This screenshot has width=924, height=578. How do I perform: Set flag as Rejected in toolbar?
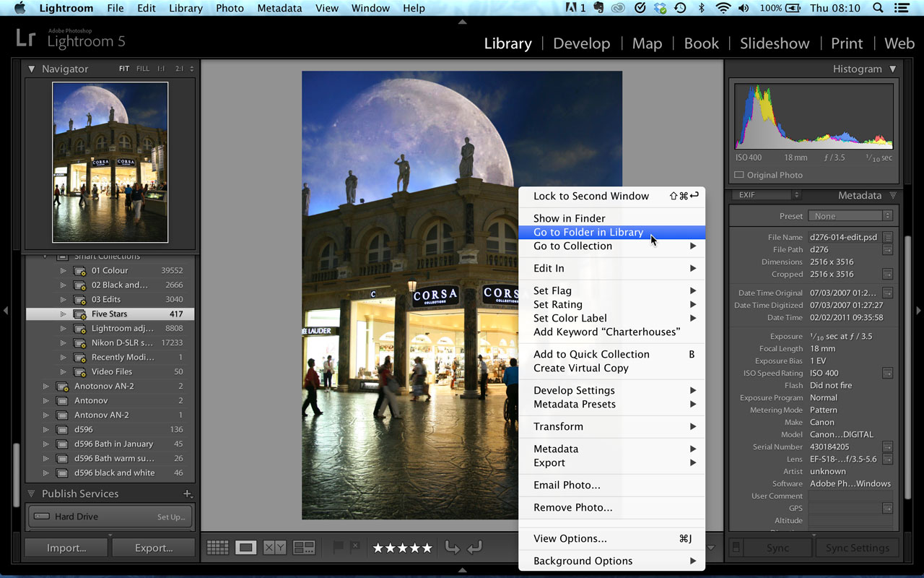pos(354,548)
